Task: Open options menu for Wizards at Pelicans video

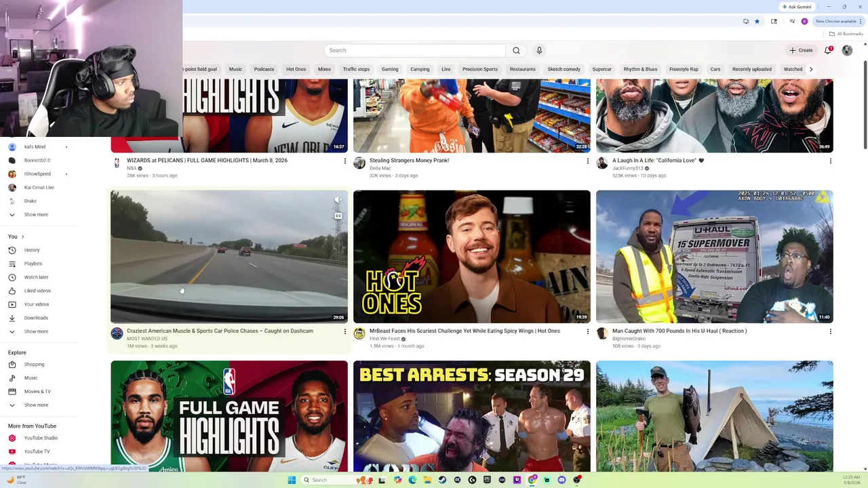Action: (x=344, y=161)
